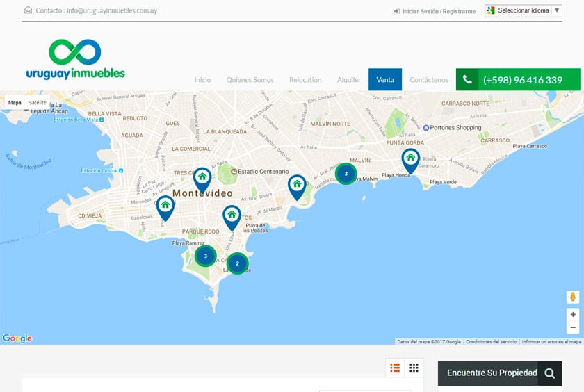This screenshot has width=584, height=392.
Task: Click Informar un error en el mapa
Action: click(x=551, y=341)
